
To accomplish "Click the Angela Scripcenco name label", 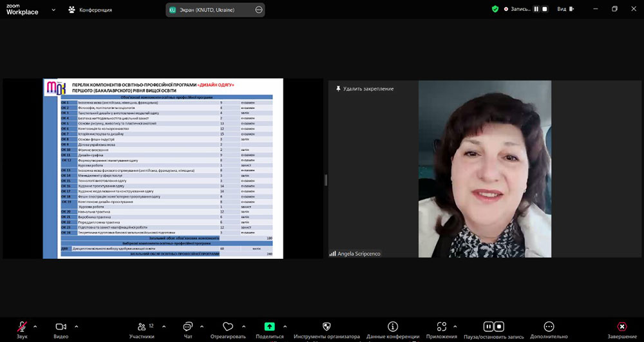I will pos(359,254).
